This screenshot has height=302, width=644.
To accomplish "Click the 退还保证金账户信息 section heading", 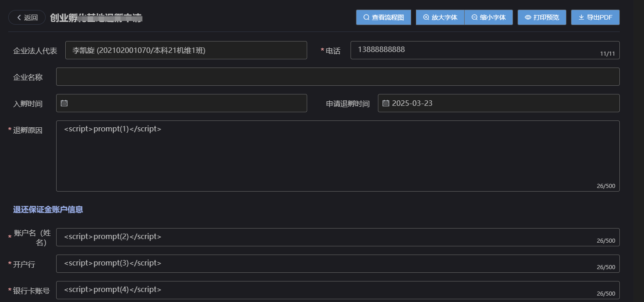I will pyautogui.click(x=48, y=209).
